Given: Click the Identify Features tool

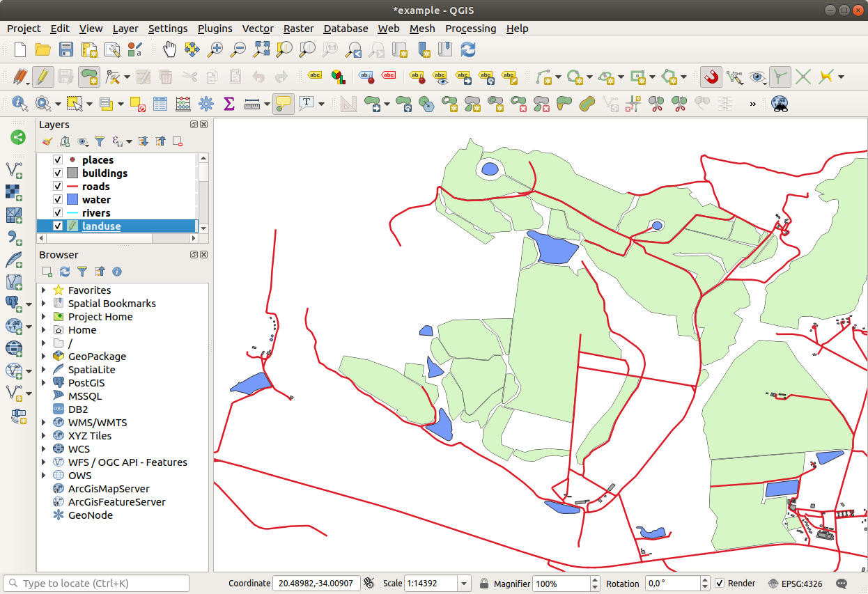Looking at the screenshot, I should click(x=20, y=104).
